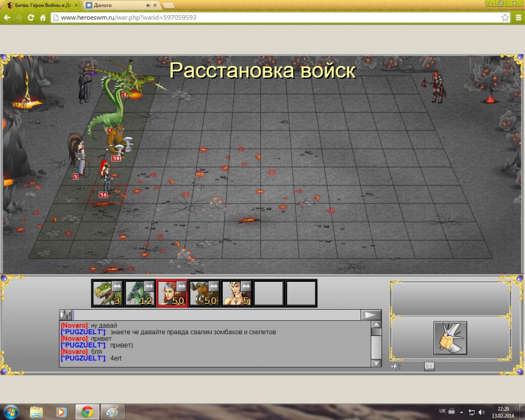Open Chrome main menu

[x=519, y=17]
